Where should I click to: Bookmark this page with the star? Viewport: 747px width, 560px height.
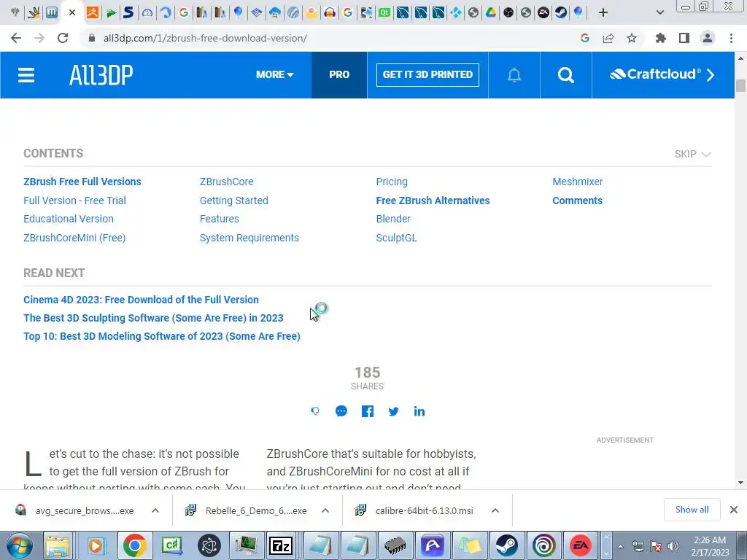631,38
